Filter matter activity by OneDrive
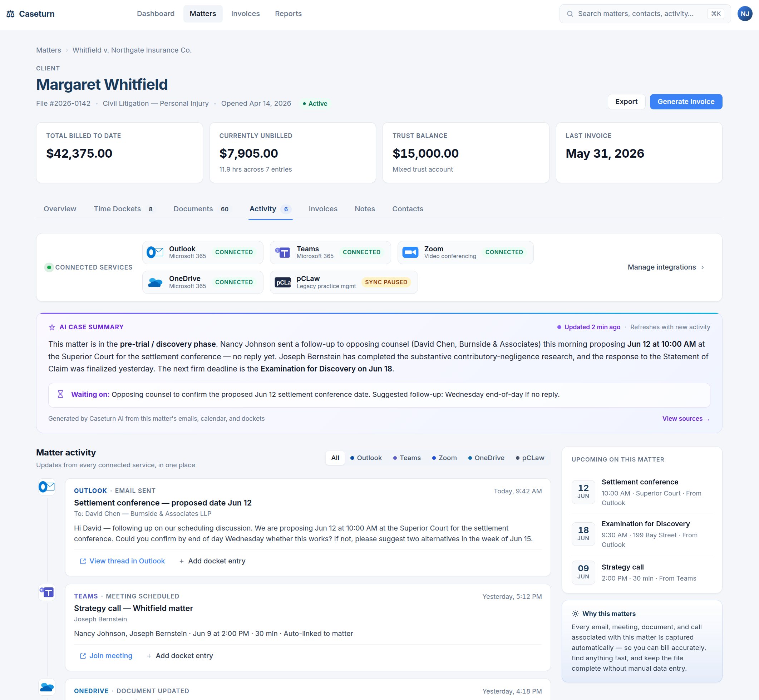 pyautogui.click(x=486, y=458)
